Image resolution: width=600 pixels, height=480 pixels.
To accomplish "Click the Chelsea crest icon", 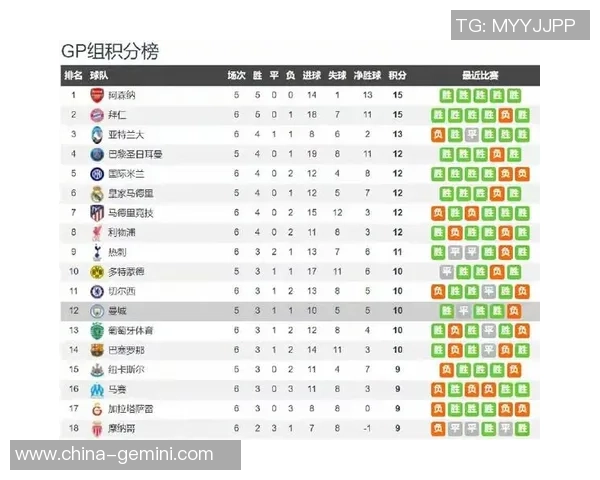I will coord(97,291).
